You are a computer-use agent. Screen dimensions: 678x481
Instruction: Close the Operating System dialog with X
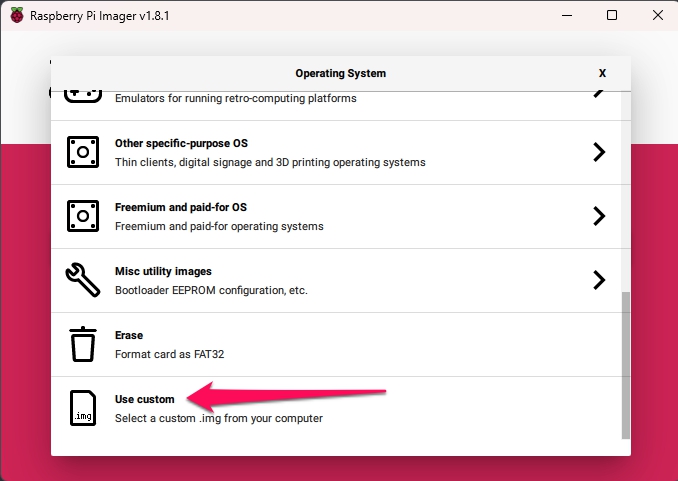602,73
